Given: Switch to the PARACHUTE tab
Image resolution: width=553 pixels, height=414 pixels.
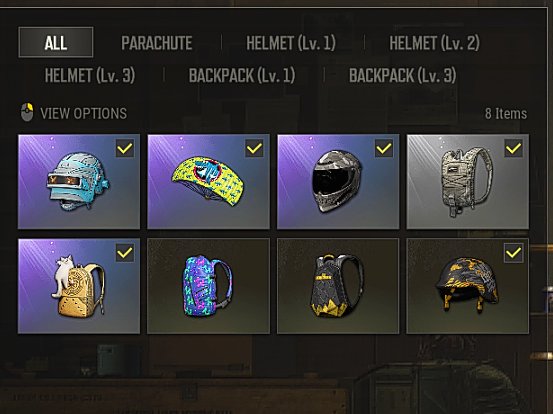Looking at the screenshot, I should coord(157,43).
